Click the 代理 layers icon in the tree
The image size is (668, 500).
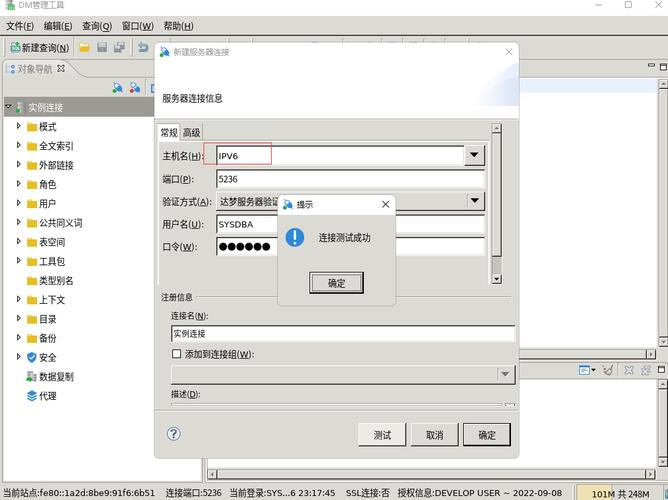32,396
